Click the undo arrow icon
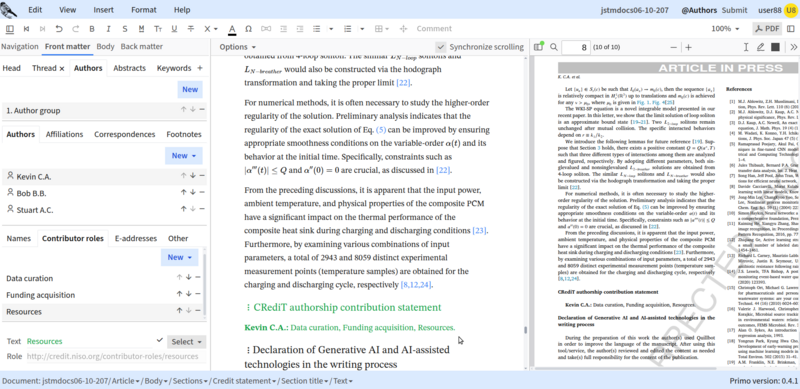 pyautogui.click(x=59, y=29)
